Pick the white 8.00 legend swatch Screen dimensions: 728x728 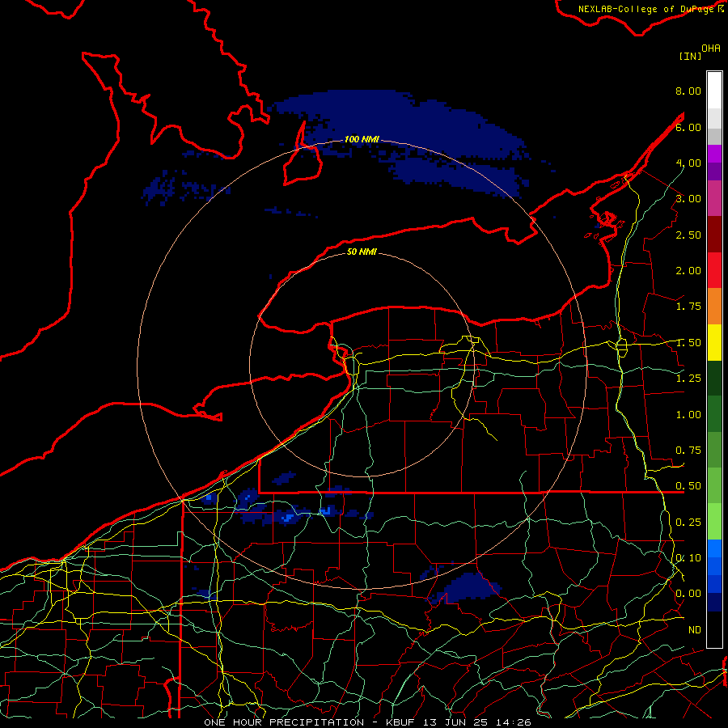(x=714, y=91)
